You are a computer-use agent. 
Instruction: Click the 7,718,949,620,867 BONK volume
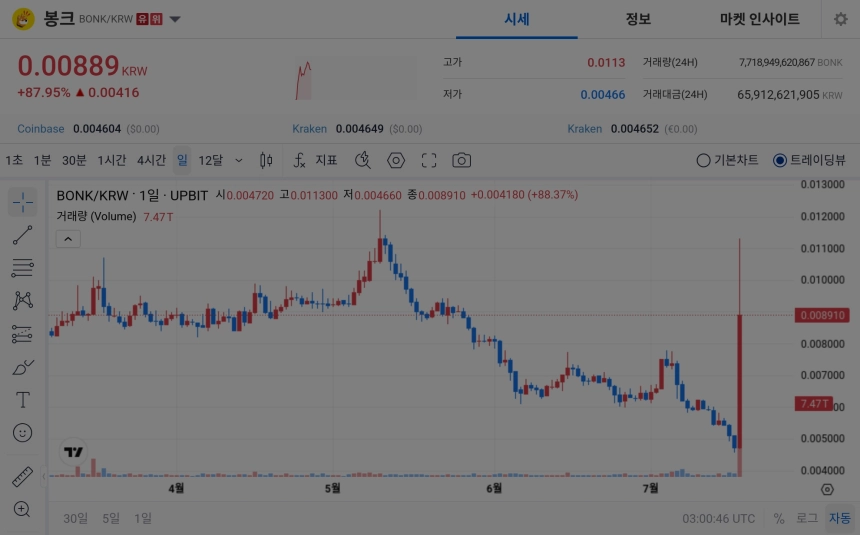(790, 63)
